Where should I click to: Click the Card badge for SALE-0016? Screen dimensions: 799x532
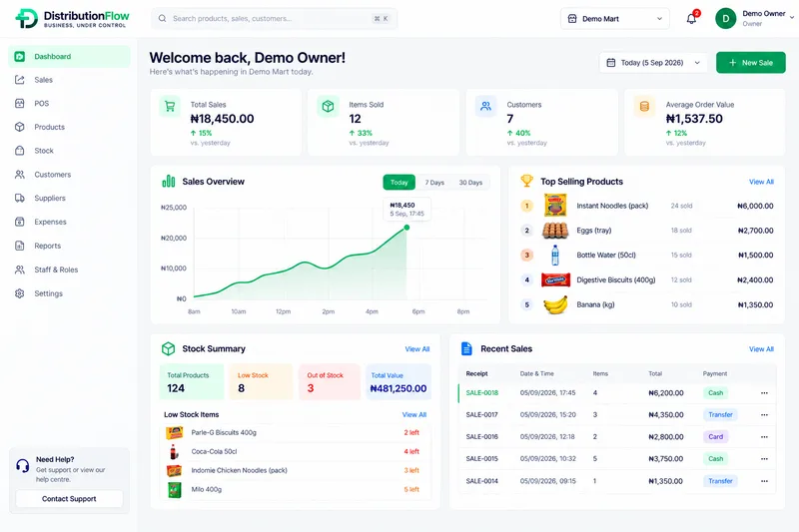click(715, 437)
